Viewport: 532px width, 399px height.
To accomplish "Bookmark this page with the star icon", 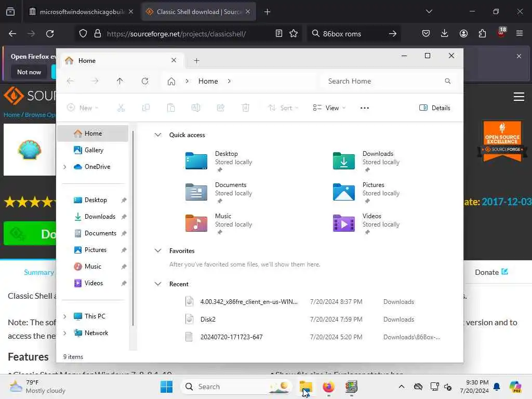I will 294,33.
